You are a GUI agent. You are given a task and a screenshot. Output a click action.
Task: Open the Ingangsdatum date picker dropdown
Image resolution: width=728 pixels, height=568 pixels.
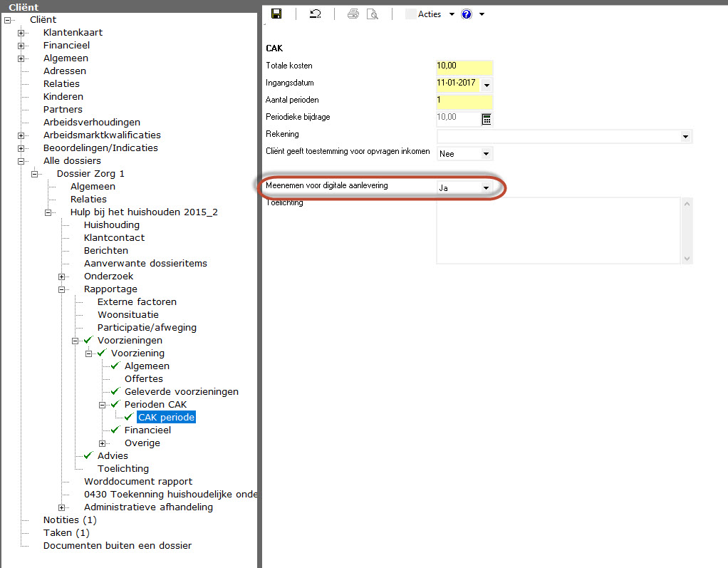(487, 85)
